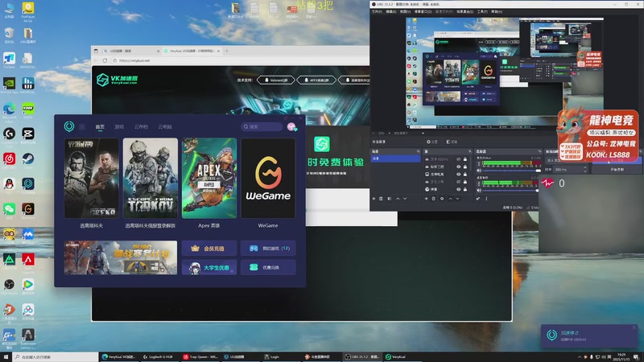Hide the 龙神电竞 source in OBS
This screenshot has height=362, width=644.
(x=458, y=175)
